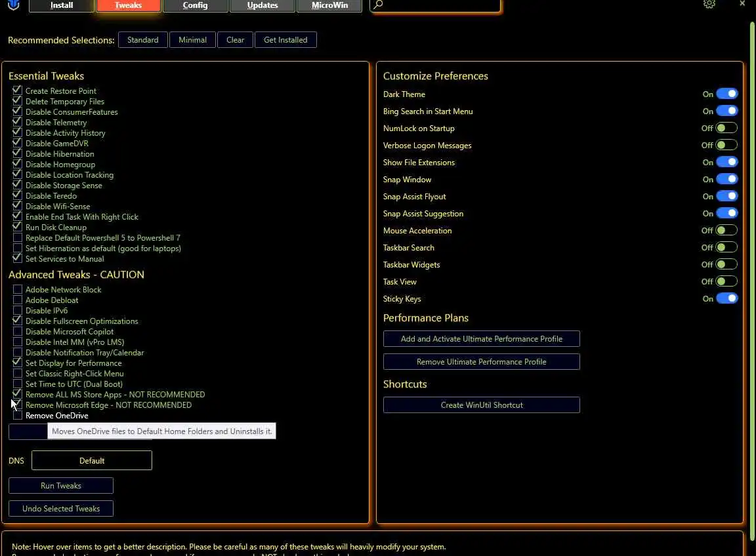Turn off the Dark Theme toggle
Viewport: 756px width, 556px height.
pos(726,94)
